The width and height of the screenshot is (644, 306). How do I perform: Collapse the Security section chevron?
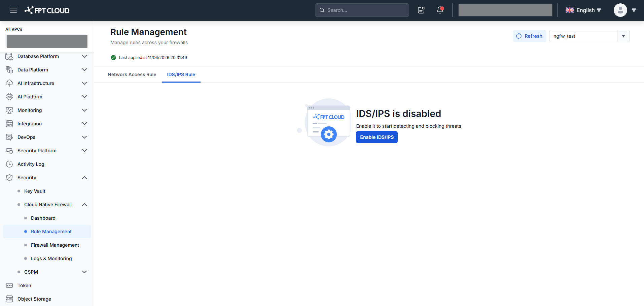84,178
